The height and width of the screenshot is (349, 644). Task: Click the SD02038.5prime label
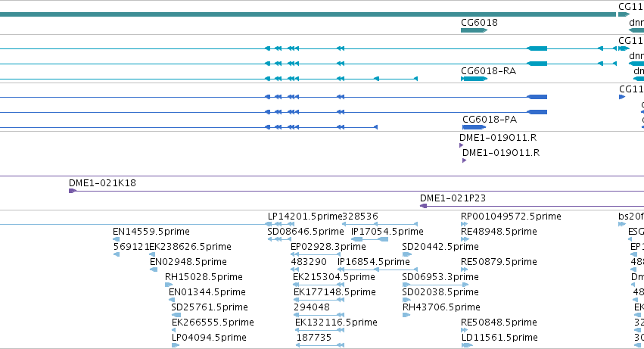440,292
